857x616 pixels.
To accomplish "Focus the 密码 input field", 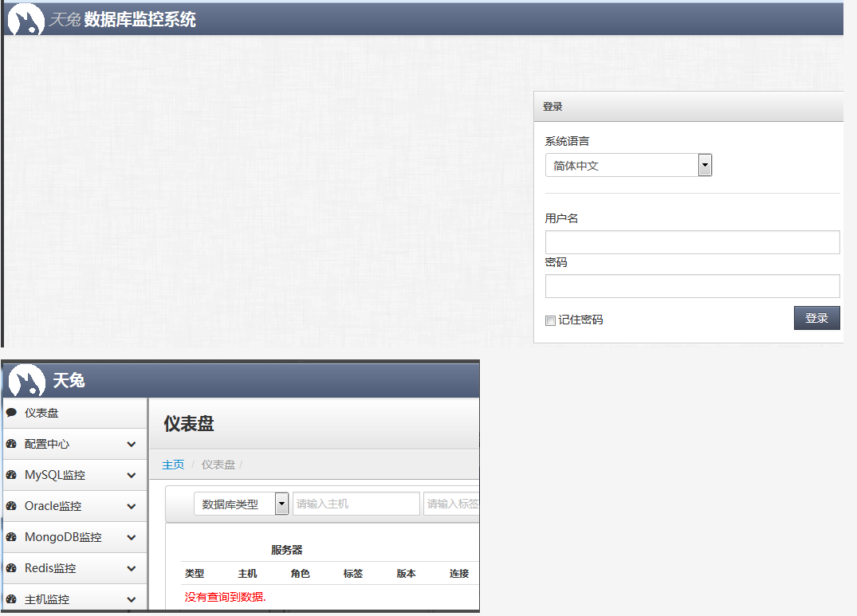I will (x=693, y=286).
